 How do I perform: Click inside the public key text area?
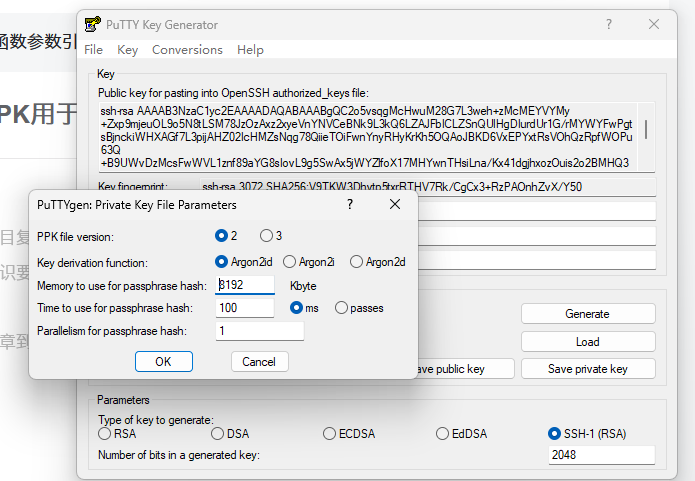click(368, 137)
